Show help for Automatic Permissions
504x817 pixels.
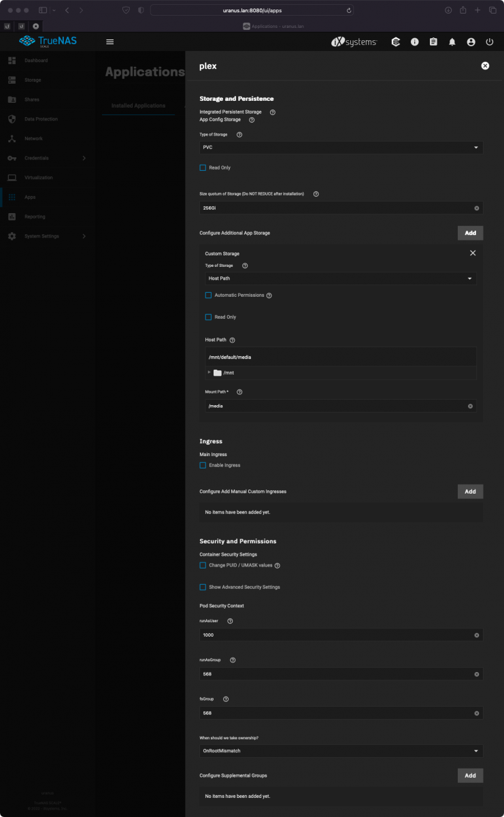tap(269, 295)
